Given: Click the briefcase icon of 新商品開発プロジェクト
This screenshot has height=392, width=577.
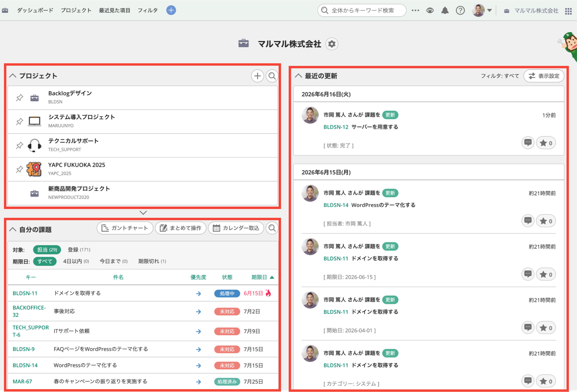Looking at the screenshot, I should coord(34,193).
